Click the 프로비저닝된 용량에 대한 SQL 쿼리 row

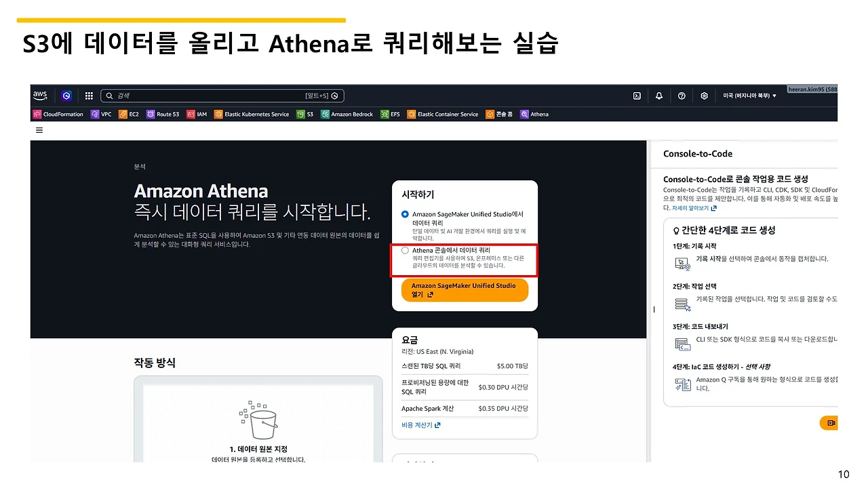(x=465, y=387)
